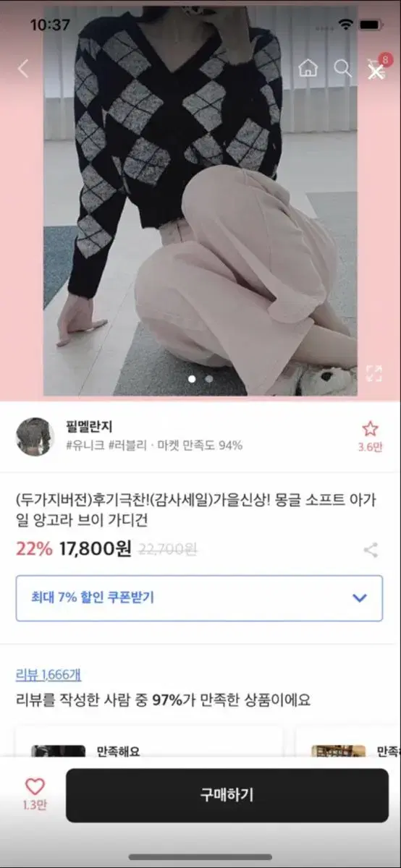This screenshot has height=868, width=401.
Task: Tap the 필멜란지 shop name
Action: (89, 427)
